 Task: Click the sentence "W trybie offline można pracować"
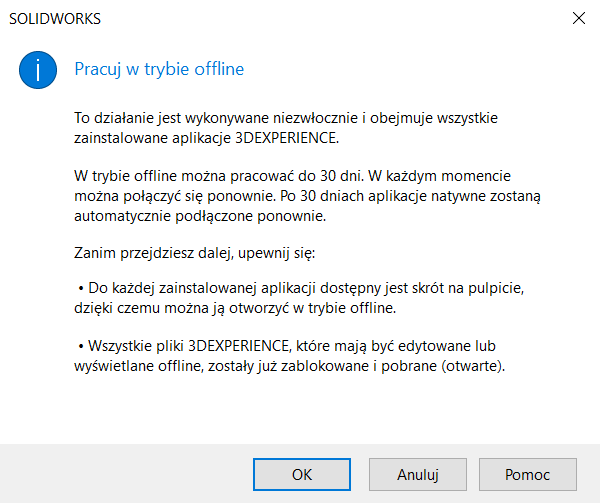point(191,177)
